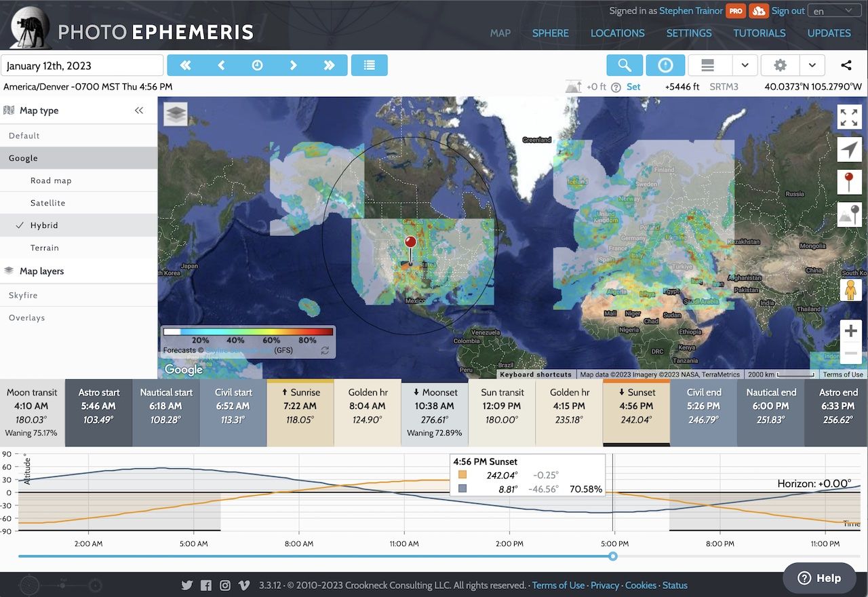Click the share icon in the top toolbar
The width and height of the screenshot is (868, 597).
click(845, 65)
